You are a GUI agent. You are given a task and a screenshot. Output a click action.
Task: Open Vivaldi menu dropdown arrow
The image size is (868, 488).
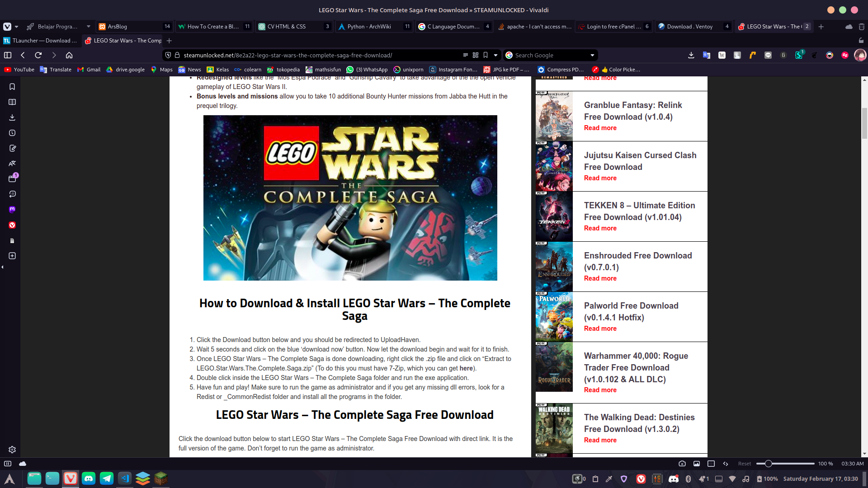click(x=17, y=27)
